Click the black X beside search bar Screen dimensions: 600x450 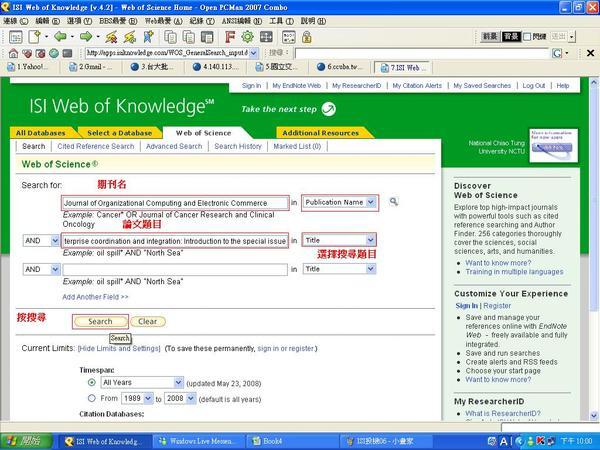(590, 53)
